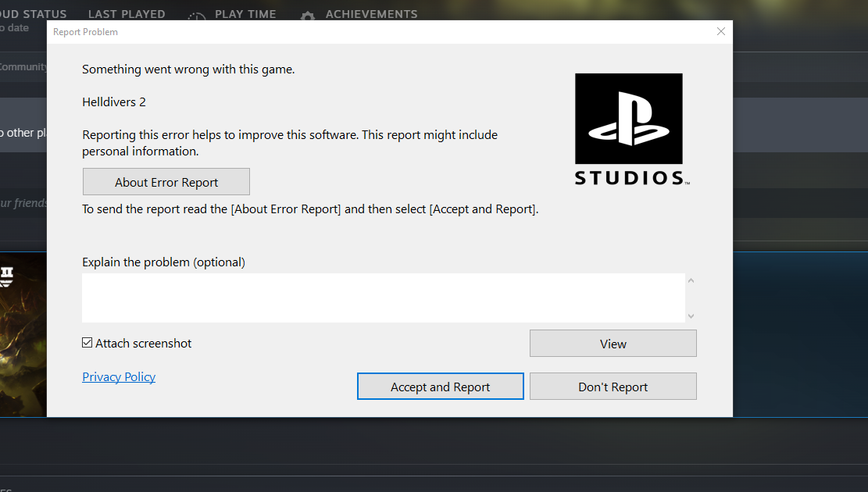Click the Report Problem title text
Image resolution: width=868 pixels, height=492 pixels.
85,32
